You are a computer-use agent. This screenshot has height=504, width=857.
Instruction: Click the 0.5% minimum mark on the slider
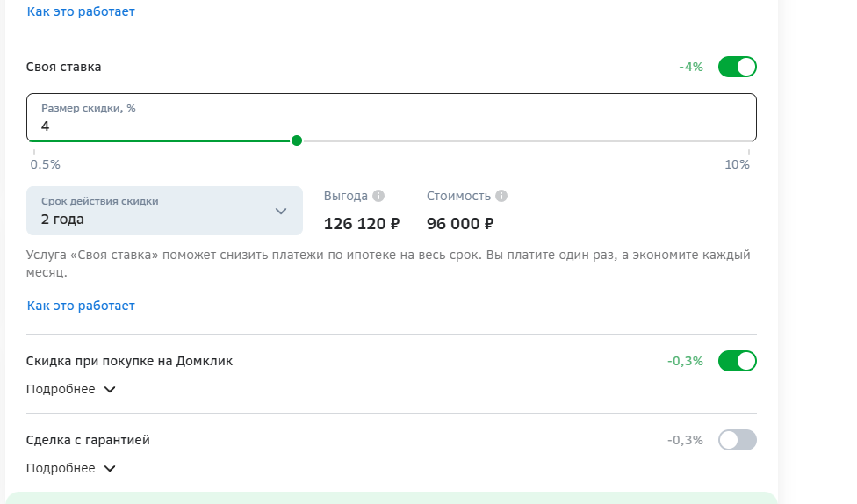[46, 164]
